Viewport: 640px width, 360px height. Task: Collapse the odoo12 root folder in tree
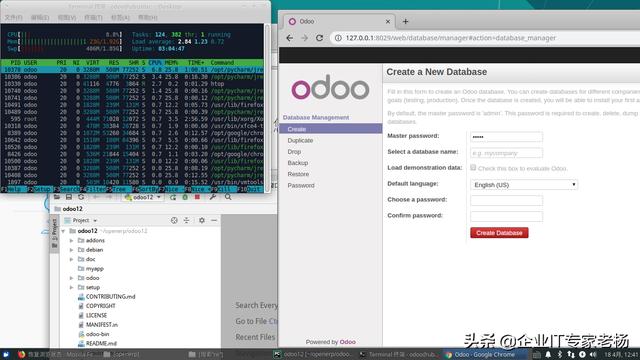[63, 231]
